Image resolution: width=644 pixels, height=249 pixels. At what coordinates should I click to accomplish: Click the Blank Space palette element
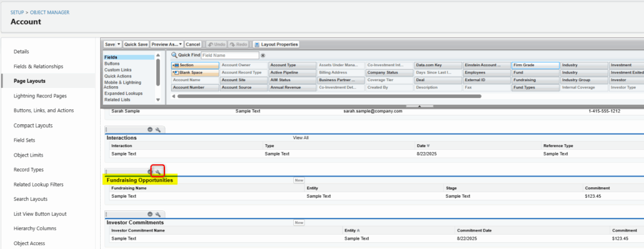[195, 72]
